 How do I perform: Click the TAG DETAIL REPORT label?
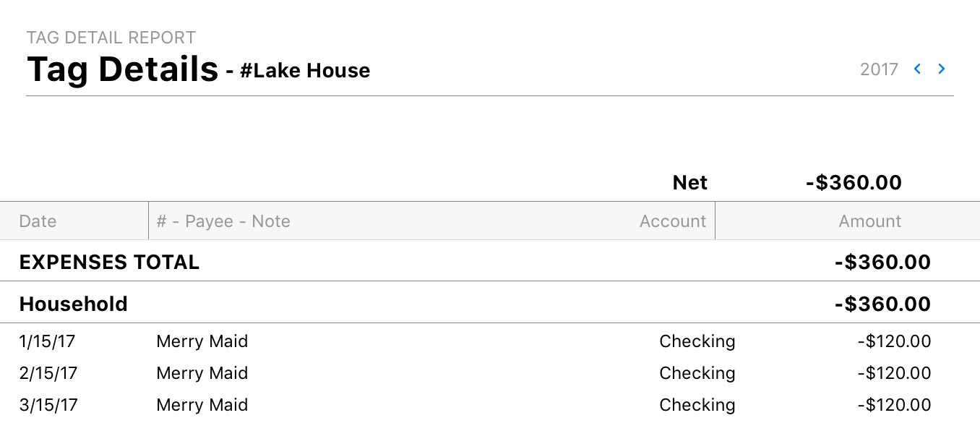pyautogui.click(x=111, y=38)
